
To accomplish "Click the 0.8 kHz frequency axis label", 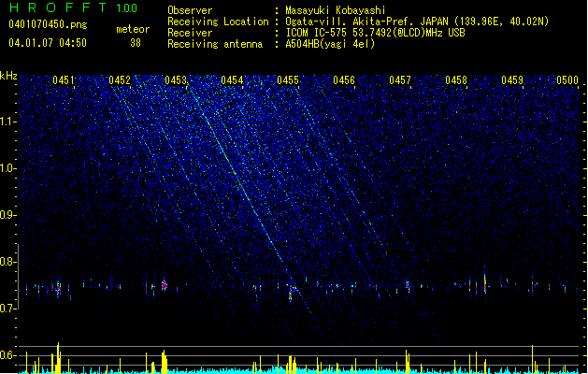I will pyautogui.click(x=7, y=262).
